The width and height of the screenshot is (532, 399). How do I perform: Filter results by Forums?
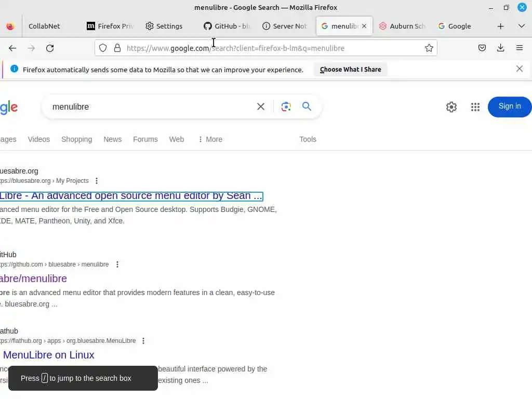(x=145, y=139)
